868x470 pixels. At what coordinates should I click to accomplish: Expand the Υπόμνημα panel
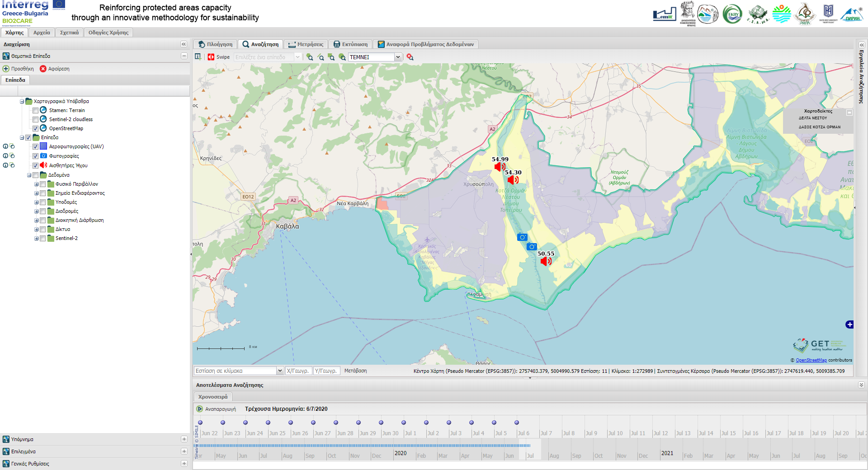pyautogui.click(x=184, y=439)
